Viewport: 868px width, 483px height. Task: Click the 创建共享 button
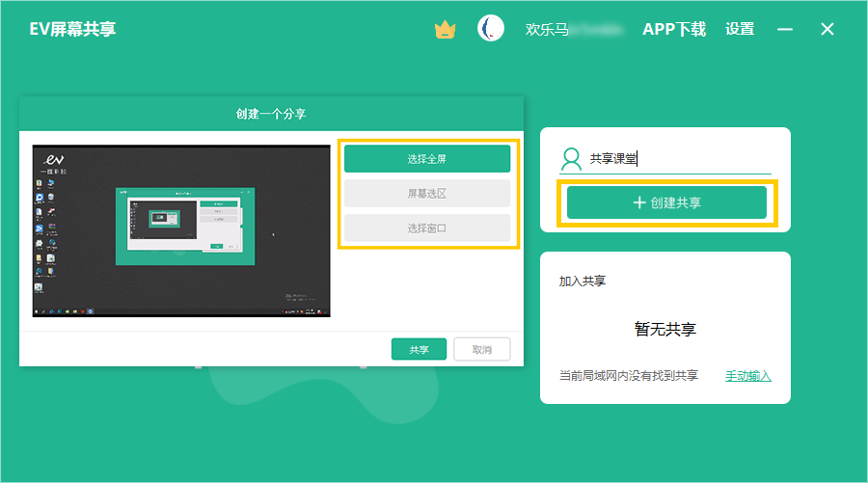coord(666,202)
